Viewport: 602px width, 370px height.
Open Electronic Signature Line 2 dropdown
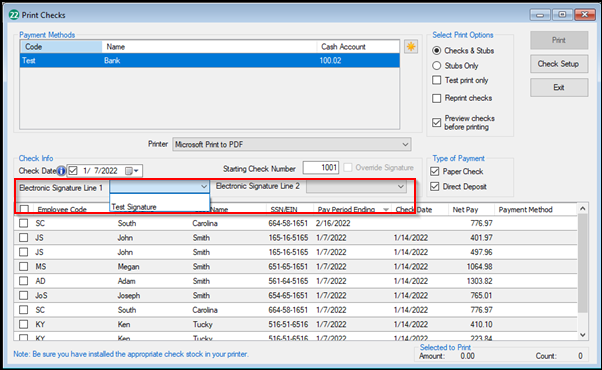click(400, 187)
